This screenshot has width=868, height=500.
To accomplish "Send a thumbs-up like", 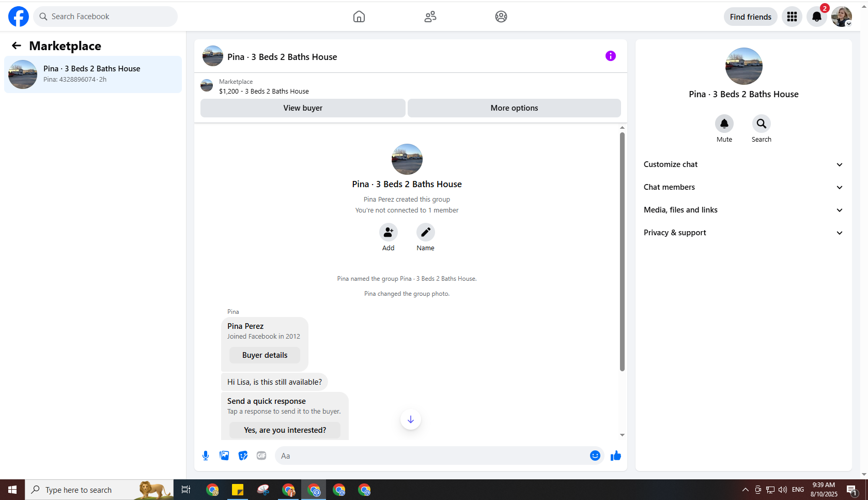I will pos(616,456).
